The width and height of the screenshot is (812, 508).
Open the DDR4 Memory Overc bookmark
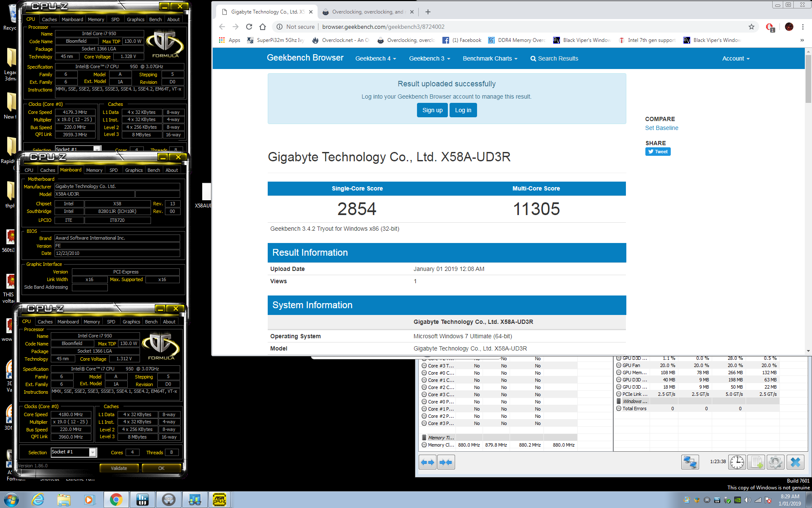pyautogui.click(x=517, y=40)
